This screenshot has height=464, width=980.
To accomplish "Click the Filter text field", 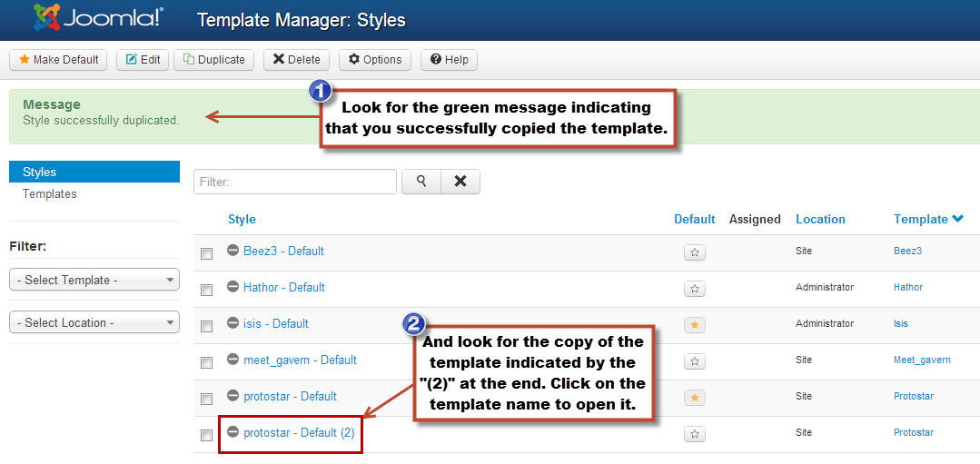I will (x=295, y=182).
